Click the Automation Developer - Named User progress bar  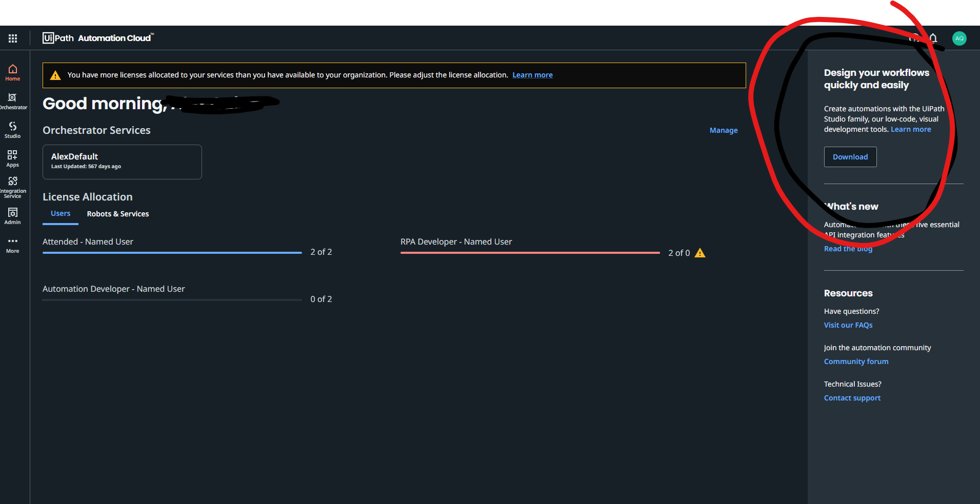coord(172,300)
